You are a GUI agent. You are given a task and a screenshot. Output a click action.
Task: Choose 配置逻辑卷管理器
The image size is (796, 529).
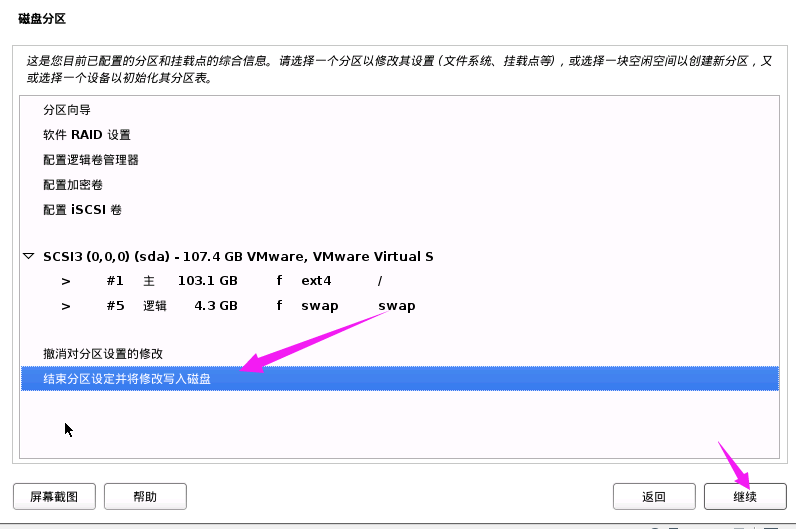click(x=90, y=160)
